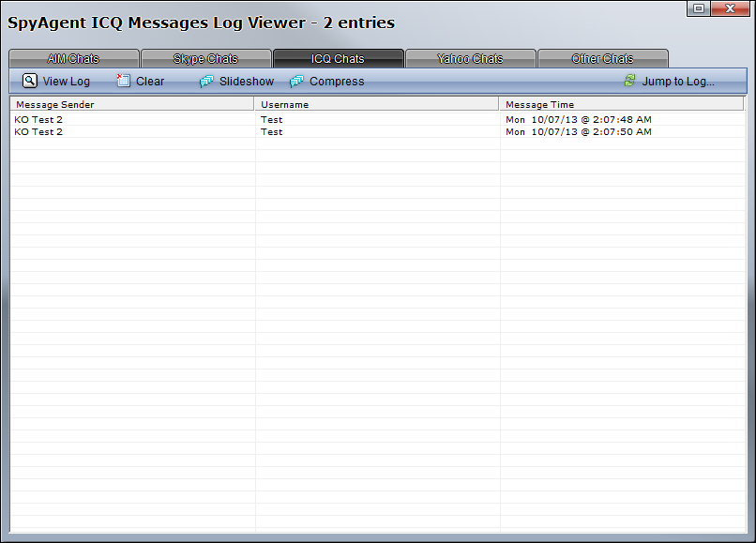Select the entry timestamped 2:07:48 AM

[x=578, y=120]
